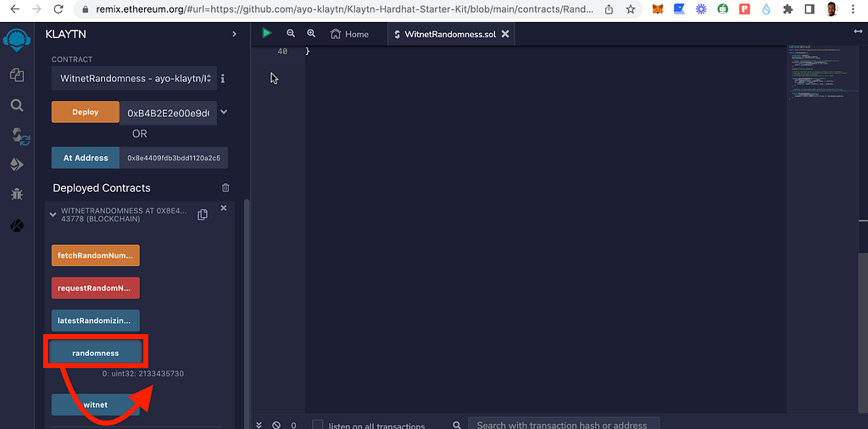Open MetaMask fox extension

[658, 9]
